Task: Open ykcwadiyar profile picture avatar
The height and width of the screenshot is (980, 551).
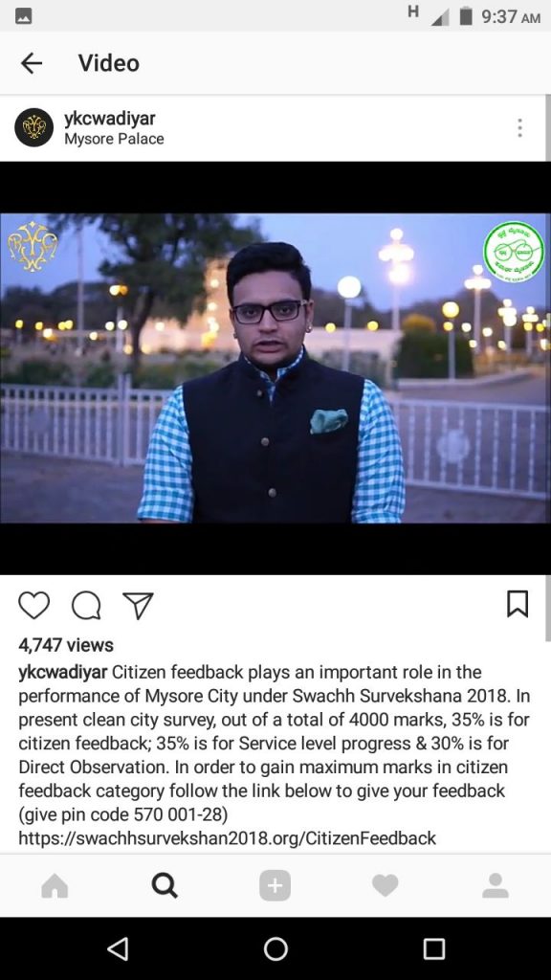Action: [x=33, y=127]
